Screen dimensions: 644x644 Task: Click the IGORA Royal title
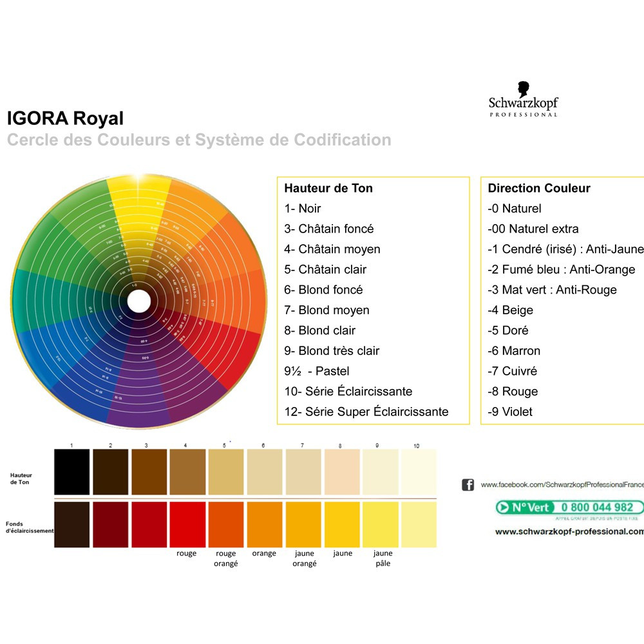(x=65, y=118)
